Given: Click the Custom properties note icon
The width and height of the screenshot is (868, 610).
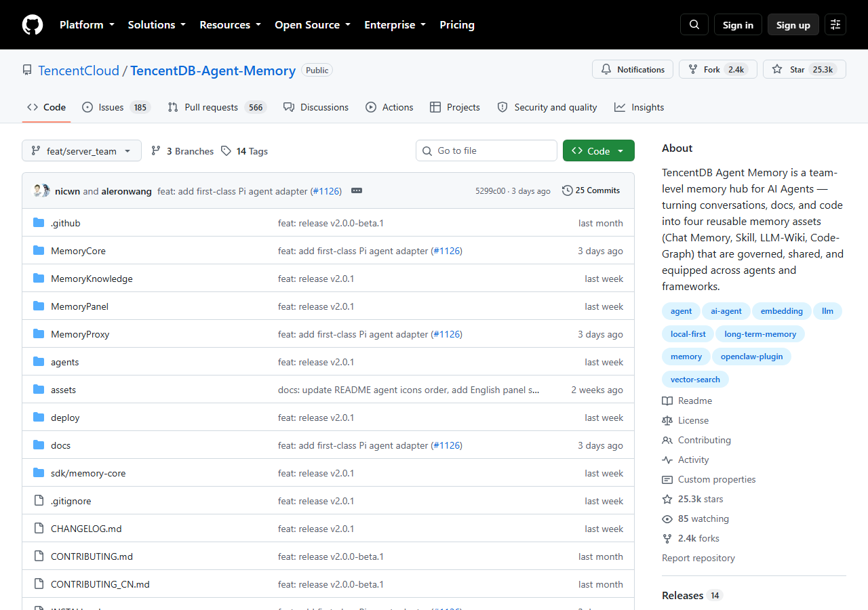Looking at the screenshot, I should tap(667, 479).
